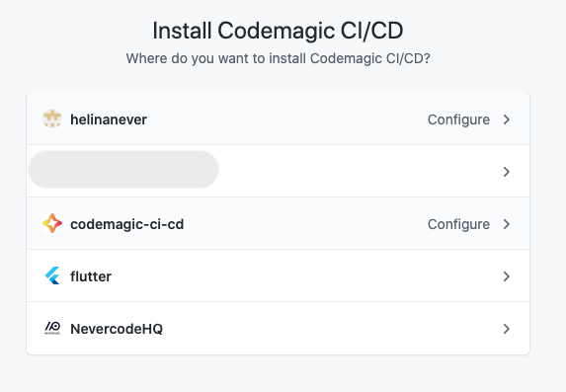Open the chevron arrow in the NevercodeHQ row

point(507,329)
